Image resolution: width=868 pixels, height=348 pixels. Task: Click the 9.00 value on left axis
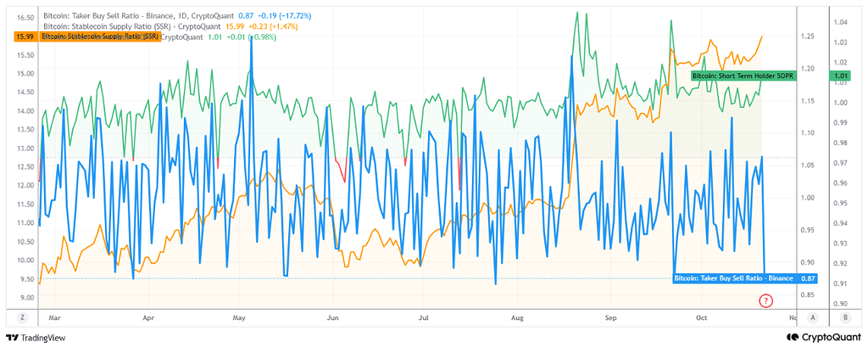pyautogui.click(x=25, y=297)
